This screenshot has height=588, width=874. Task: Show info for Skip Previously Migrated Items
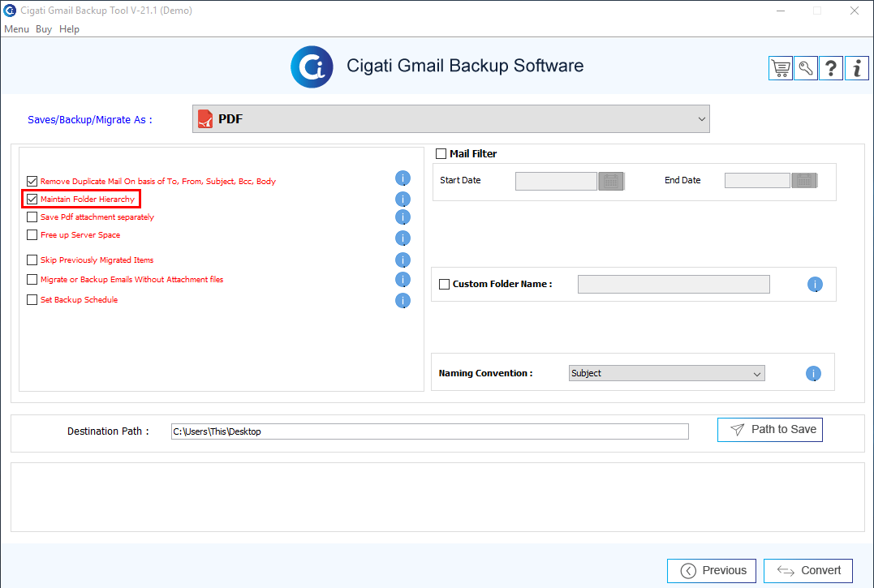[403, 260]
